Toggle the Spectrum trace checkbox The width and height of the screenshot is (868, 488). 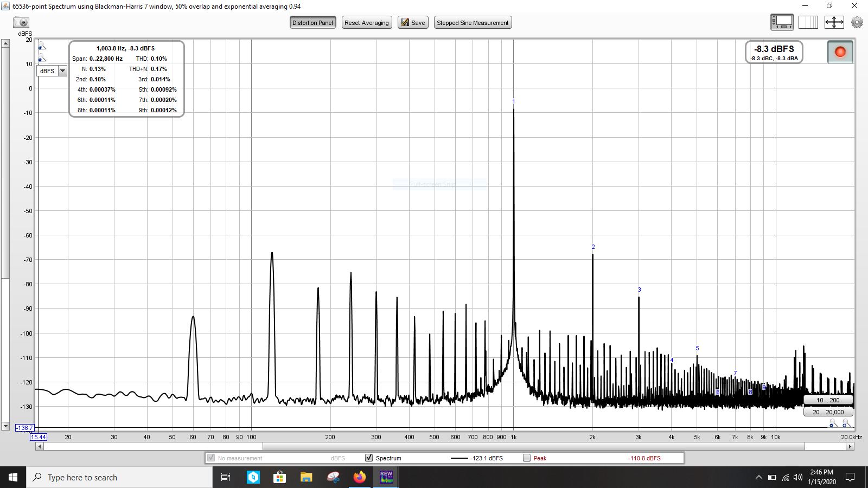click(x=369, y=458)
